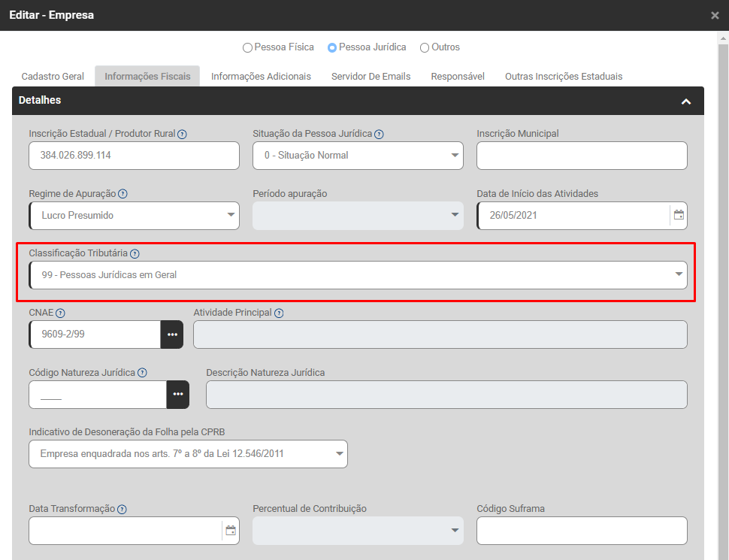Screen dimensions: 729x560
Task: Click the Inscrição Municipal input field
Action: click(x=582, y=156)
